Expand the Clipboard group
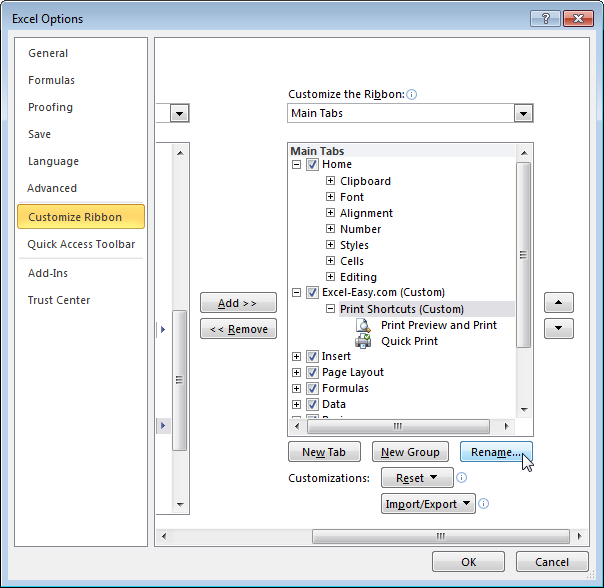The height and width of the screenshot is (588, 604). pos(330,181)
